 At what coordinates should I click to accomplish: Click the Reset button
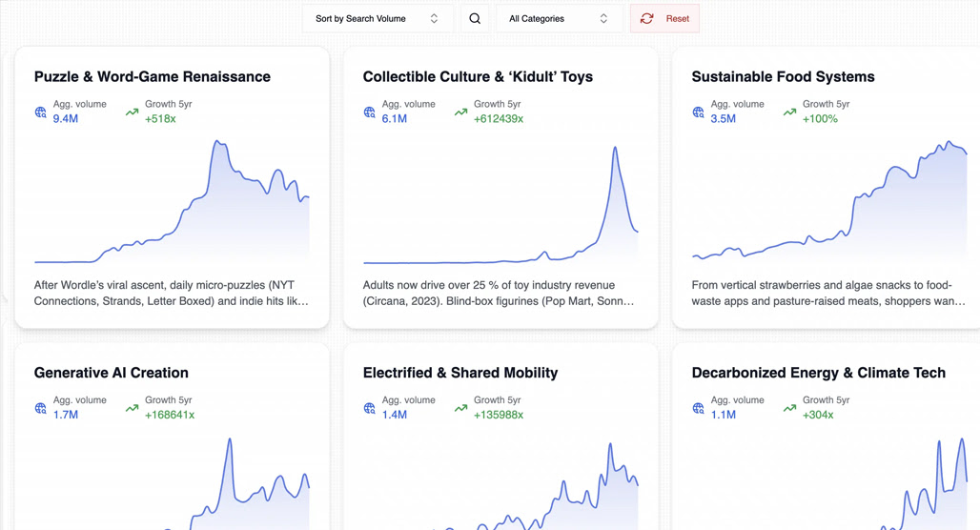click(x=664, y=19)
